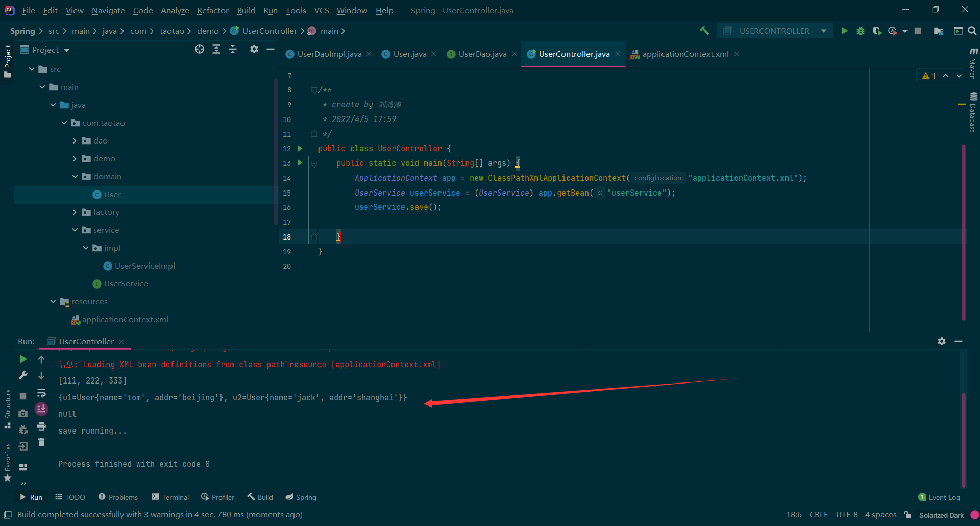The image size is (980, 526).
Task: Change CRLF line separator
Action: [x=818, y=515]
